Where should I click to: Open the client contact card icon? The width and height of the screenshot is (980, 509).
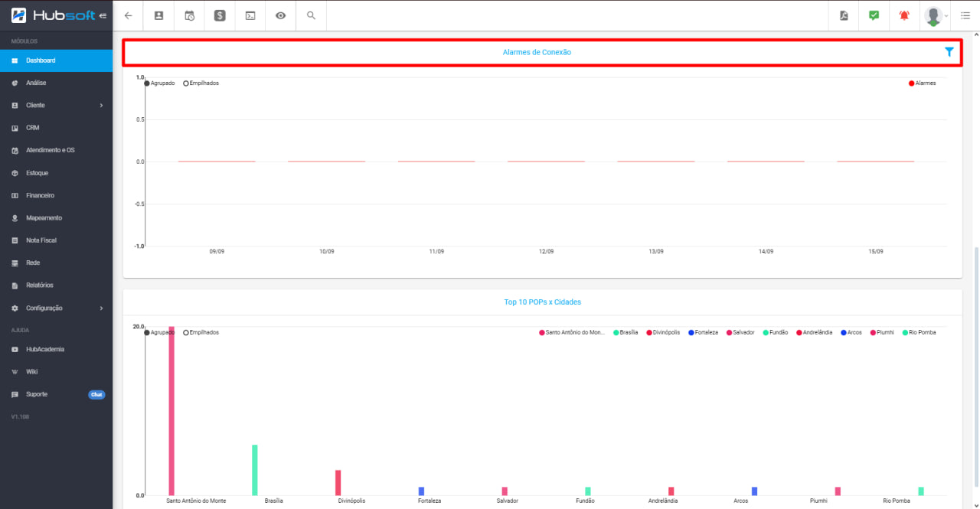[158, 15]
